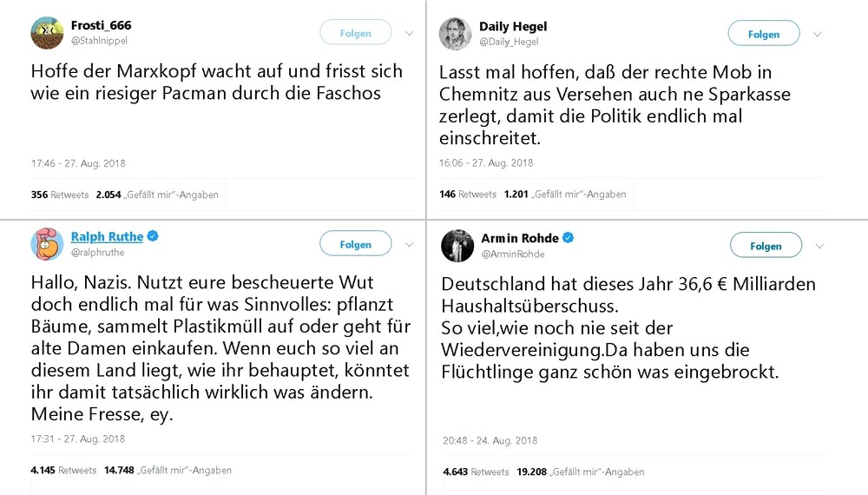Follow Daily Hegel with Folgen button

point(763,34)
